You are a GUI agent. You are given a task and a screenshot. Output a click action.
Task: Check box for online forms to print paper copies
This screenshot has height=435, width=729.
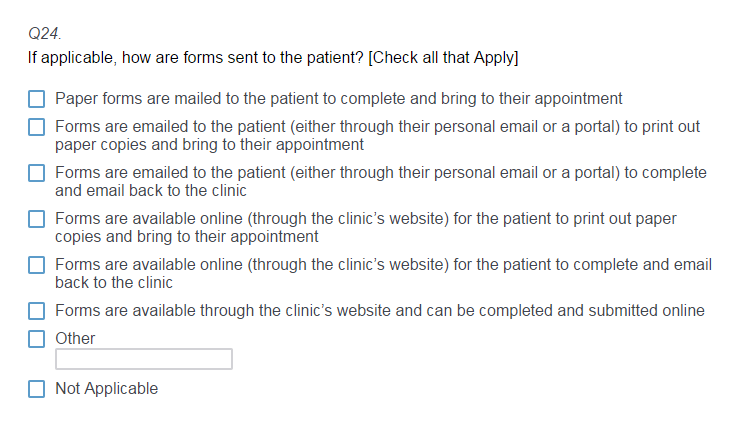pyautogui.click(x=36, y=219)
